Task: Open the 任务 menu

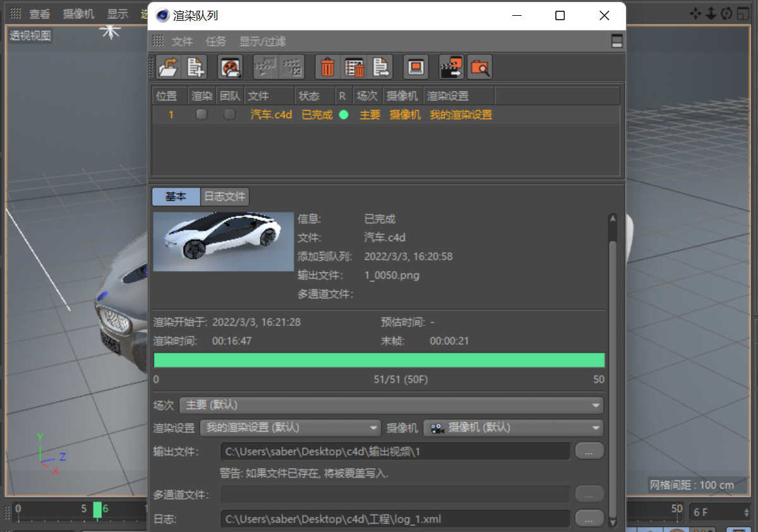Action: tap(215, 42)
